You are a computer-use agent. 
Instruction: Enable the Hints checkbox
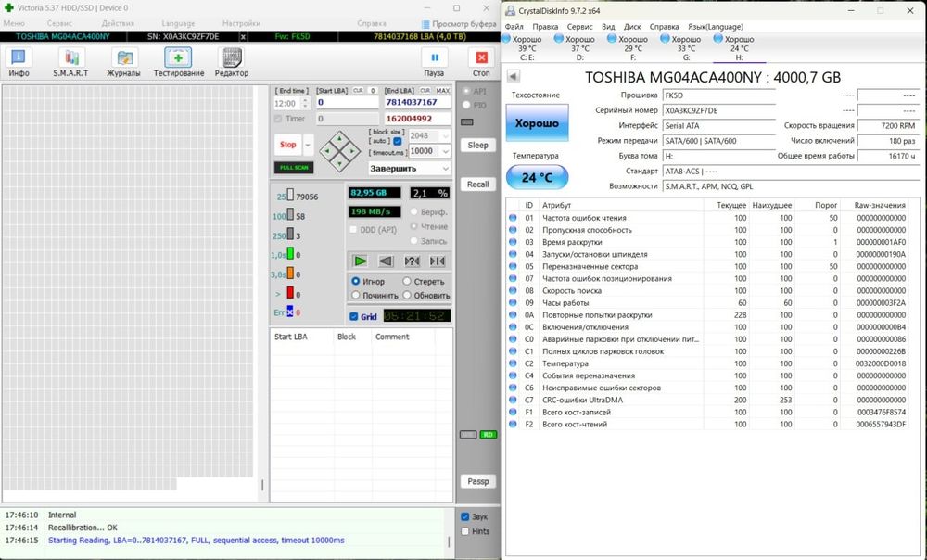tap(464, 531)
